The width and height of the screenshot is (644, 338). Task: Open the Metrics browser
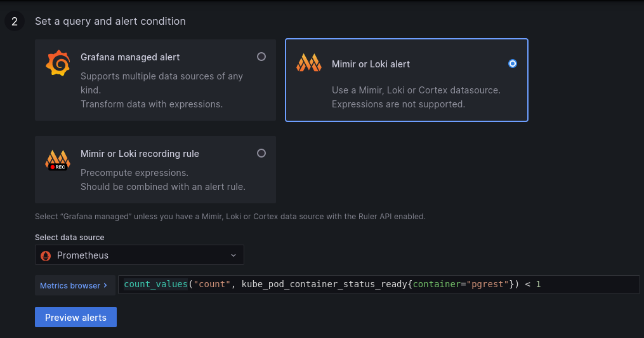pyautogui.click(x=75, y=285)
